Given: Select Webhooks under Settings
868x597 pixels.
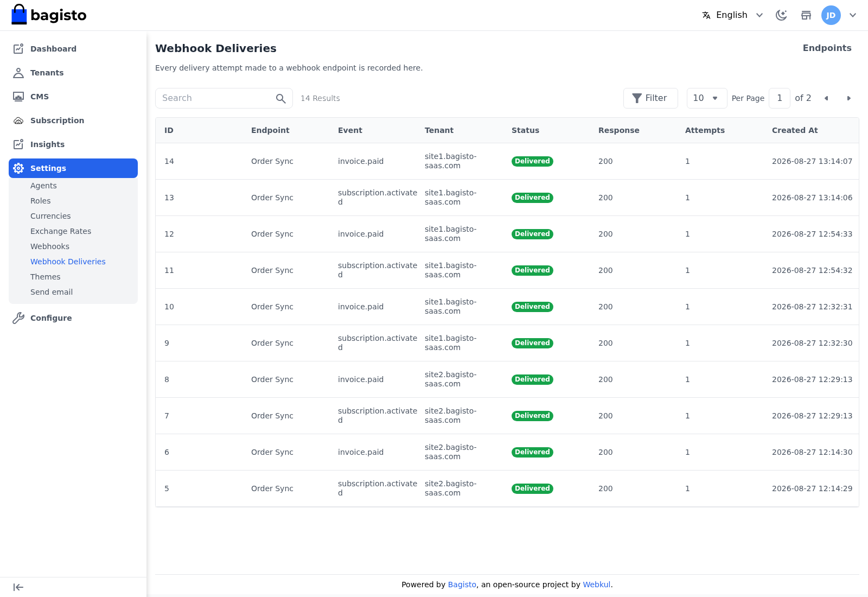Looking at the screenshot, I should [50, 246].
